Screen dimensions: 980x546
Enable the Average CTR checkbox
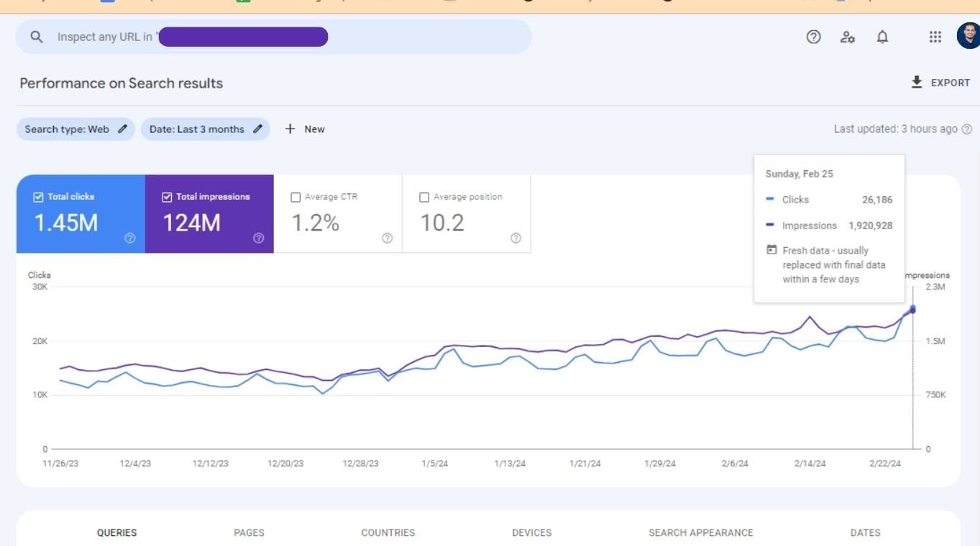pos(296,196)
